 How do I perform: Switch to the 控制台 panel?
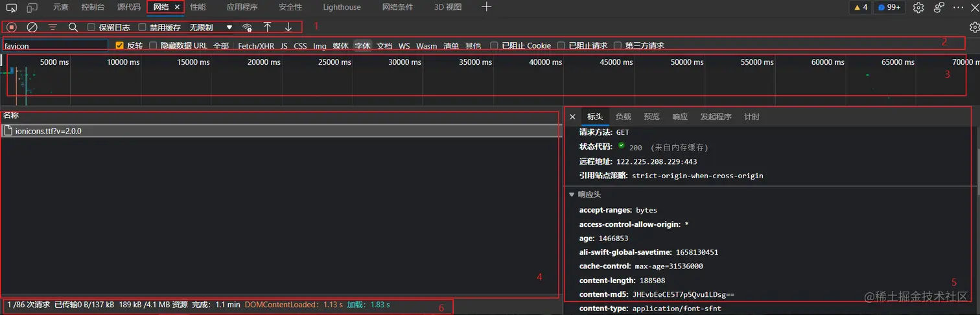point(93,7)
